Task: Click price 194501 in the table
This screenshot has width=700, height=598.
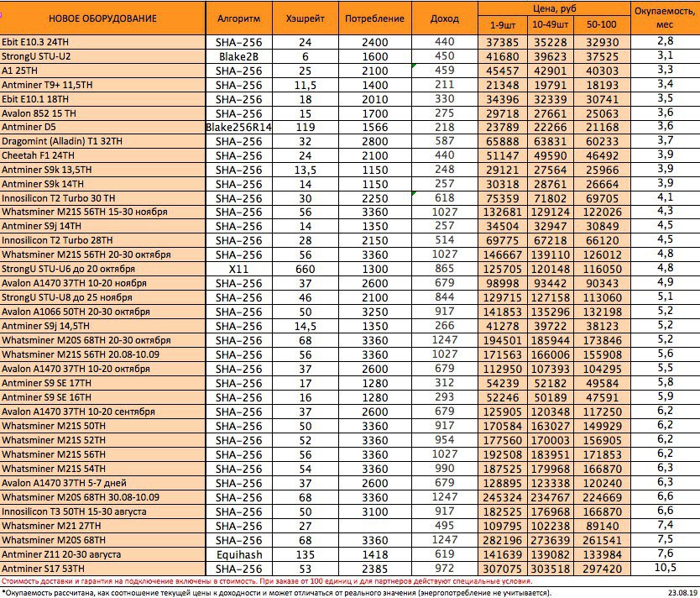Action: (503, 340)
